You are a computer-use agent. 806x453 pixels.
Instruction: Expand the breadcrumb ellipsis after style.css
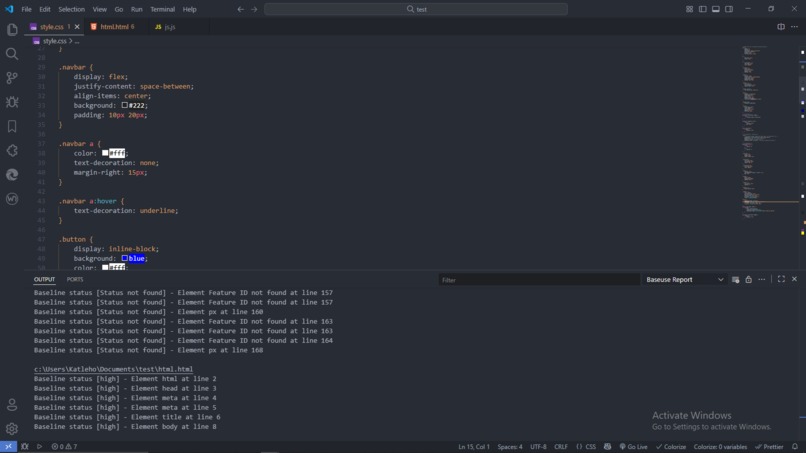[77, 41]
